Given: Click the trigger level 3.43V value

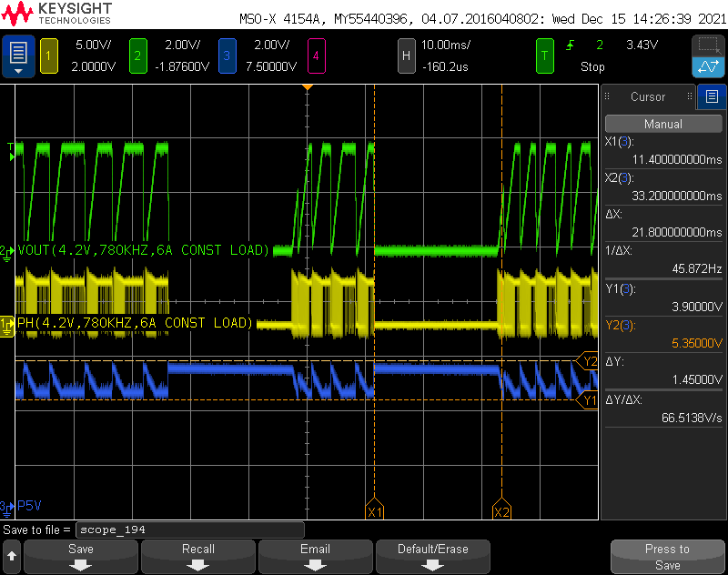Looking at the screenshot, I should (x=642, y=45).
